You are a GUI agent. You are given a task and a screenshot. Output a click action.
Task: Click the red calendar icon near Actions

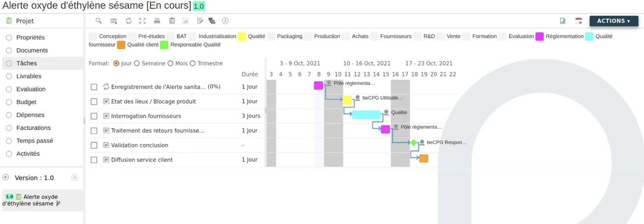pyautogui.click(x=579, y=21)
